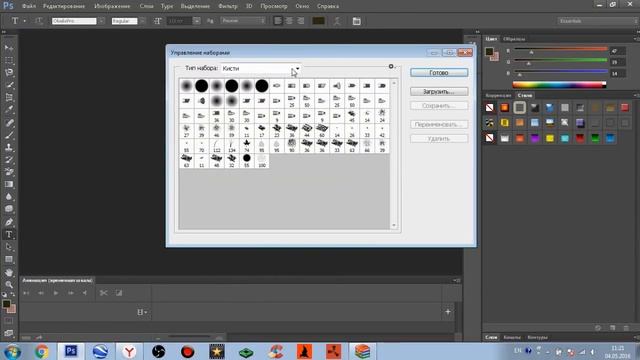The image size is (640, 360).
Task: Open the Изображение menu
Action: (112, 6)
